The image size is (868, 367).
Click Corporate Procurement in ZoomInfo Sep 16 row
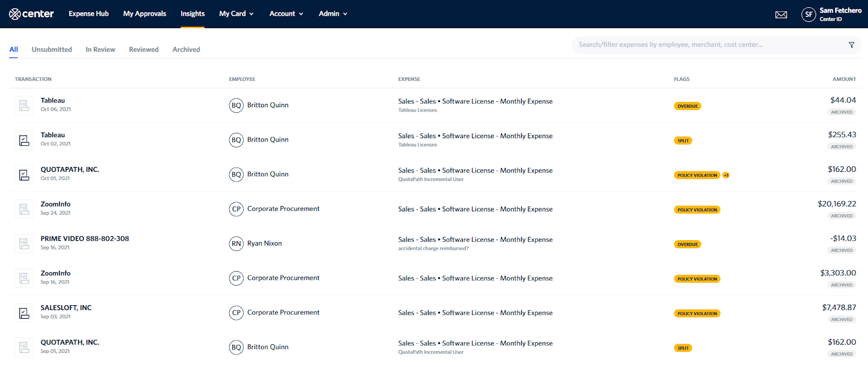point(283,278)
